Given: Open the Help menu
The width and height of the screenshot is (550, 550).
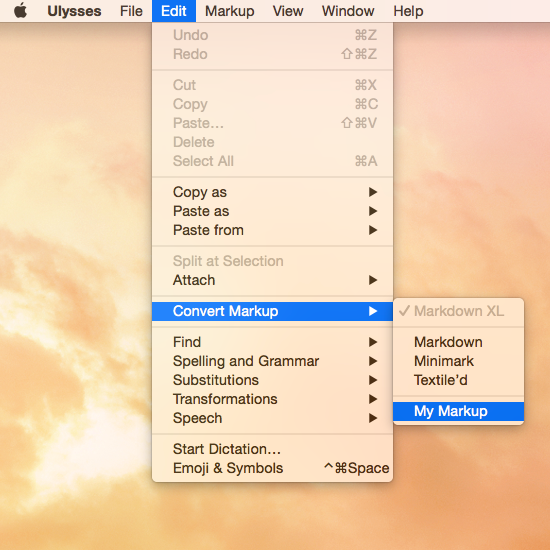Looking at the screenshot, I should pos(408,11).
